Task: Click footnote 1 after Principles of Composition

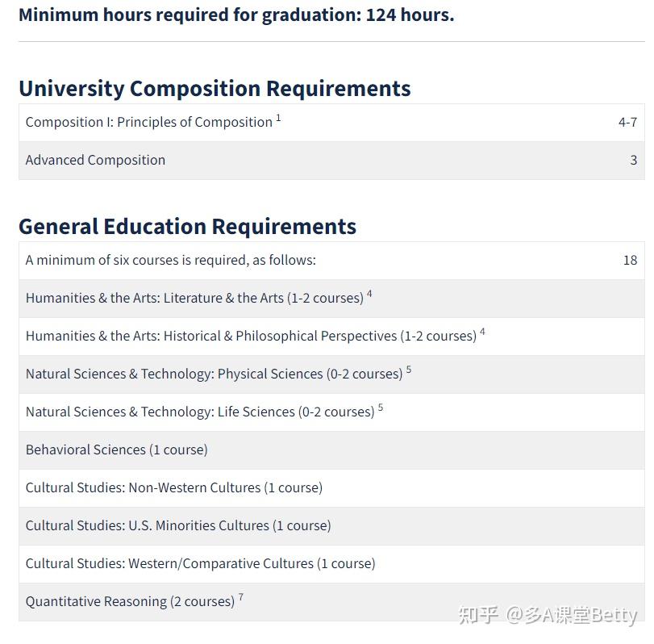Action: pos(278,118)
